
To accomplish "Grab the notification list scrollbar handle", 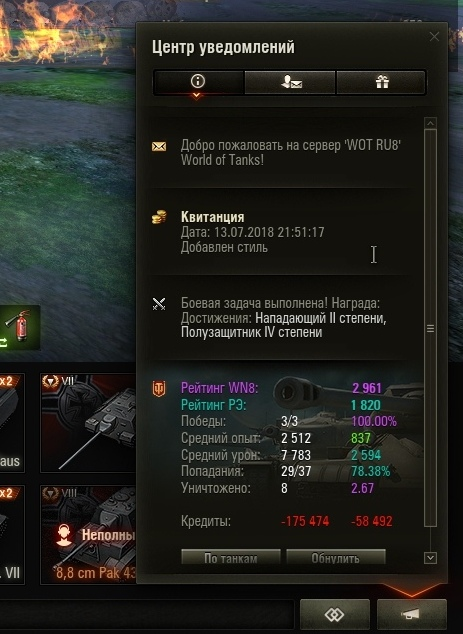I will point(431,328).
